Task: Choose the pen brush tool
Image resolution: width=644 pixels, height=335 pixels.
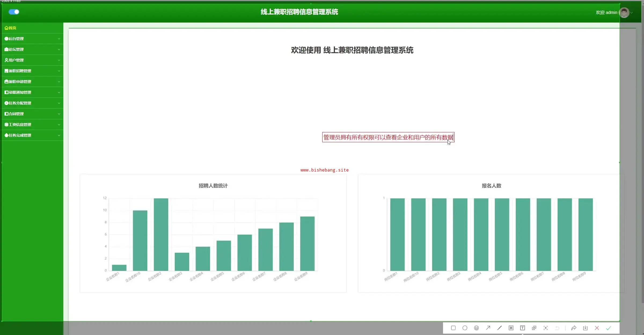Action: point(499,328)
